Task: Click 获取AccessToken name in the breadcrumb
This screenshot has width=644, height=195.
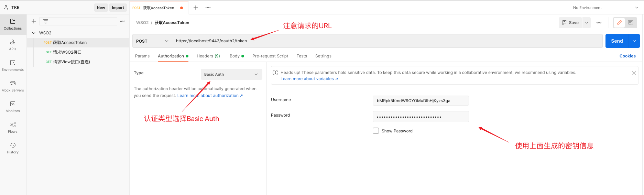Action: point(172,23)
